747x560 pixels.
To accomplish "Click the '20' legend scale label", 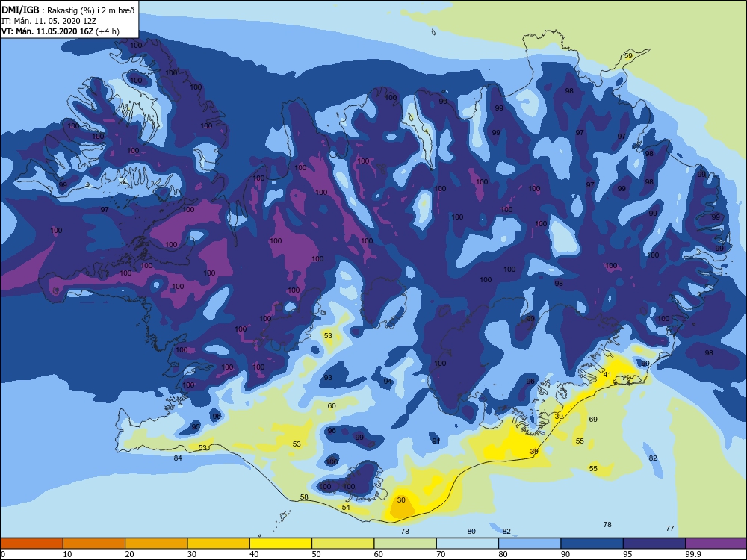I will point(129,554).
